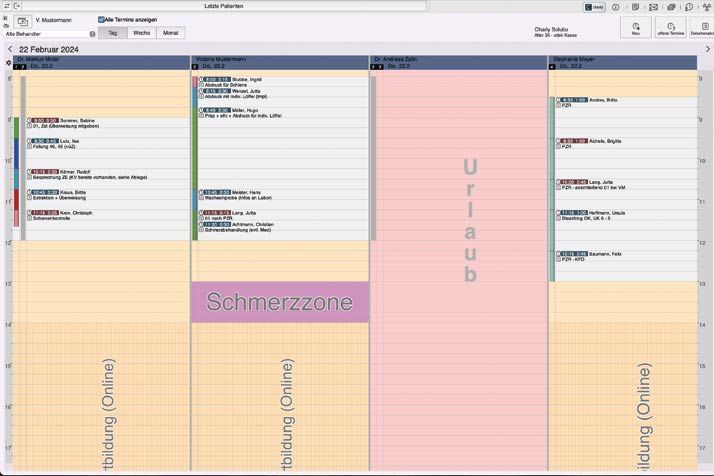The width and height of the screenshot is (714, 476).
Task: Click note icon under Meister, Hans appointment
Action: pyautogui.click(x=201, y=198)
